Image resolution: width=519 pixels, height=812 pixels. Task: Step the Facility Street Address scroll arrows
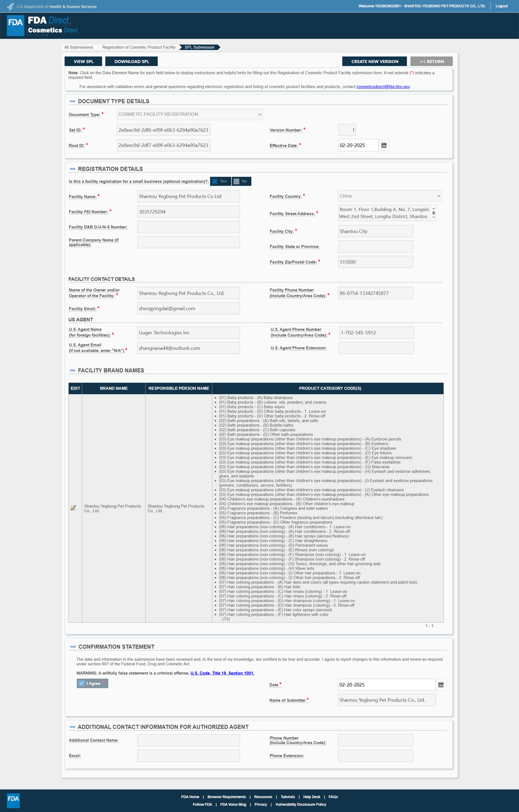[x=433, y=213]
